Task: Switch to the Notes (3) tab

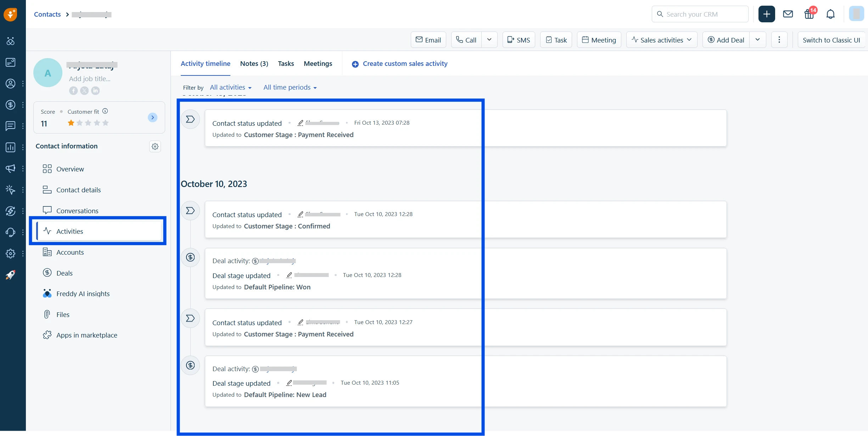Action: [x=254, y=64]
